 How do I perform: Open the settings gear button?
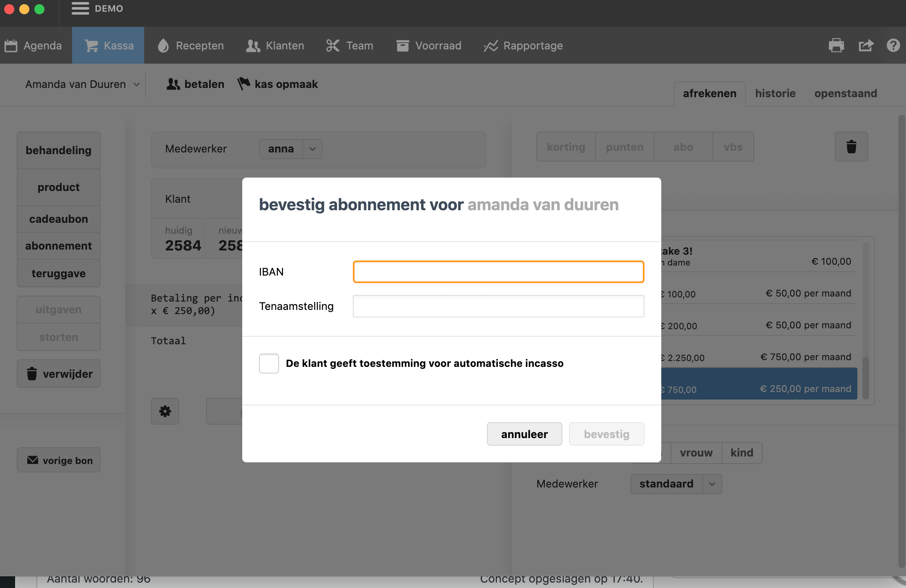165,411
